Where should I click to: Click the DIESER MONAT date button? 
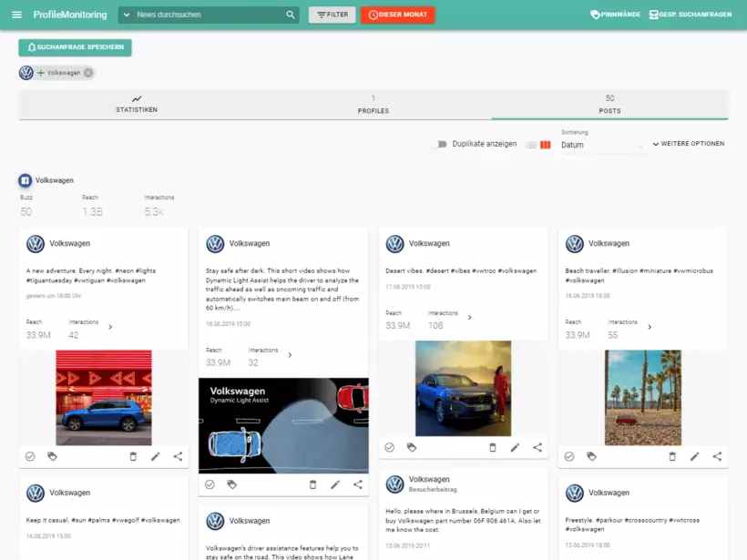(397, 15)
